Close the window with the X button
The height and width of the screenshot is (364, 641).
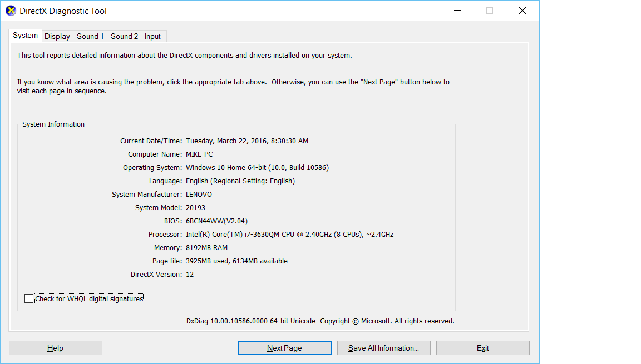pos(522,11)
